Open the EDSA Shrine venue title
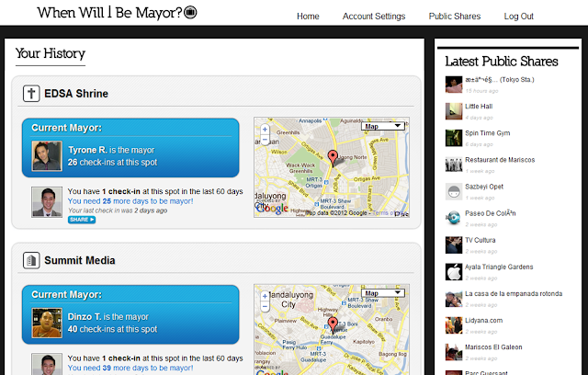The image size is (588, 375). pyautogui.click(x=76, y=94)
